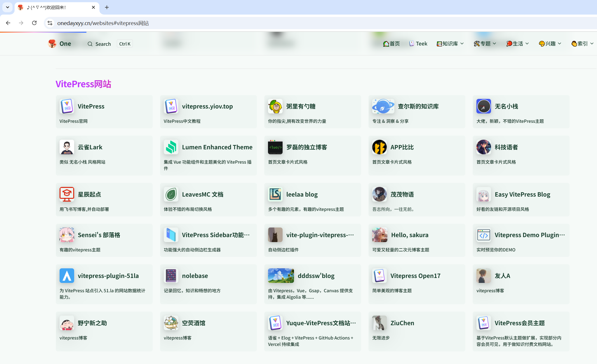Click the 粥里有勺糖 avatar icon
The width and height of the screenshot is (597, 364).
click(x=275, y=106)
